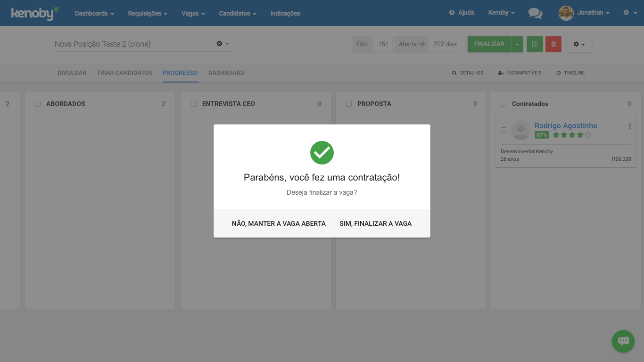The width and height of the screenshot is (644, 362).
Task: Switch to the TRIAR CANDIDATOS tab
Action: point(124,73)
